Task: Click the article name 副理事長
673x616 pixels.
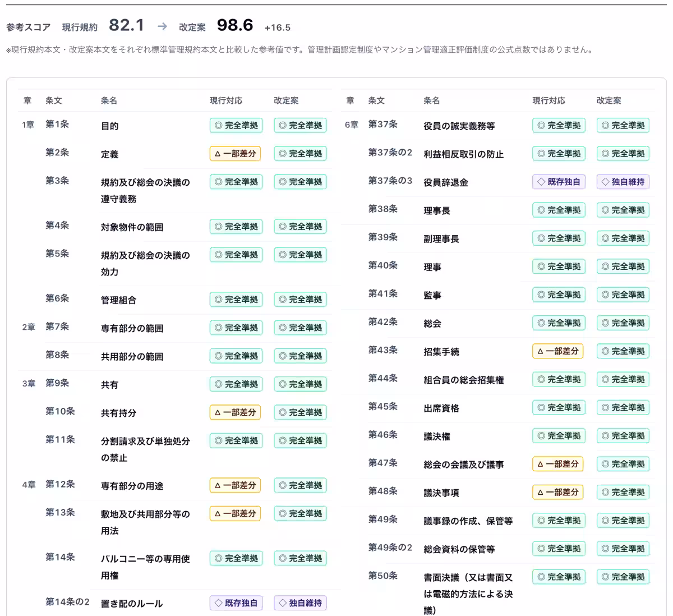Action: pyautogui.click(x=441, y=239)
